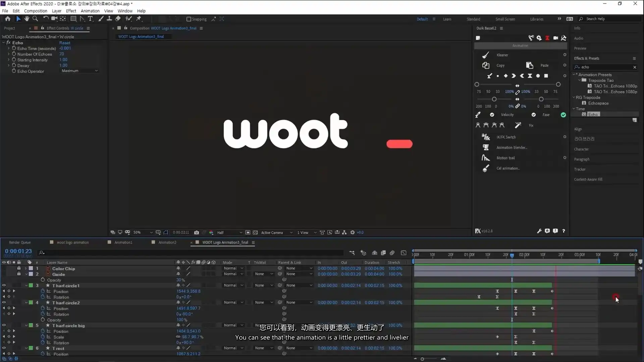
Task: Take snapshot with camera icon
Action: pos(197,232)
